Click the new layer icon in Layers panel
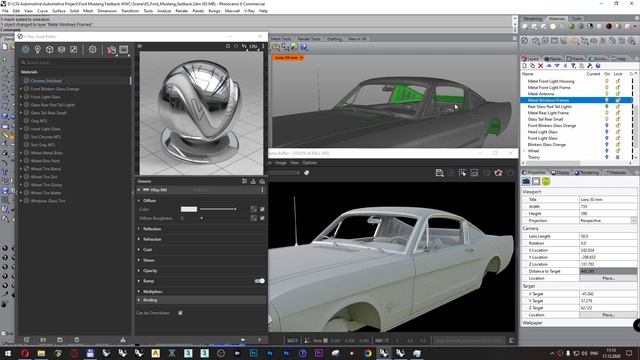The width and height of the screenshot is (640, 360). click(525, 66)
